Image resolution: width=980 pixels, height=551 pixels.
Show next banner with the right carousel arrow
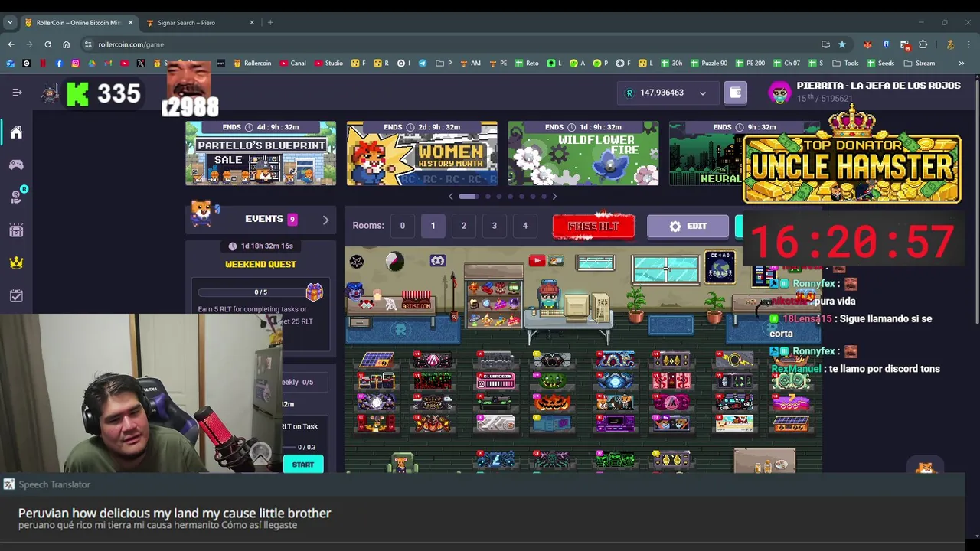[x=554, y=197]
